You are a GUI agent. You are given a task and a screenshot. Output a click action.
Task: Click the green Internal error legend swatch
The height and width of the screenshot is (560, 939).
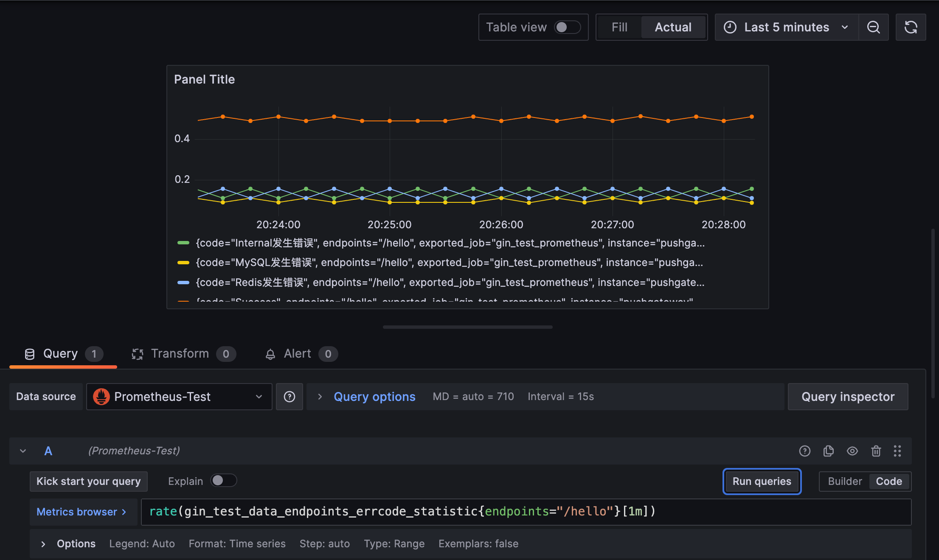[183, 243]
